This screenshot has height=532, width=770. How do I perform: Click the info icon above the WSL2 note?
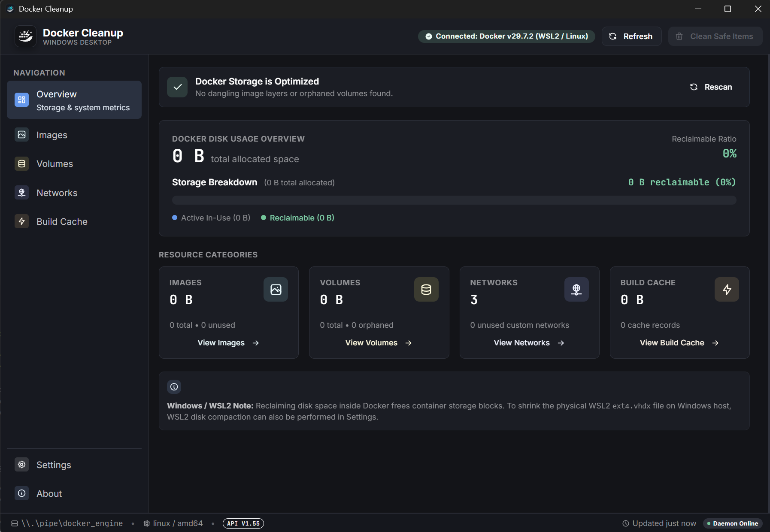tap(174, 387)
